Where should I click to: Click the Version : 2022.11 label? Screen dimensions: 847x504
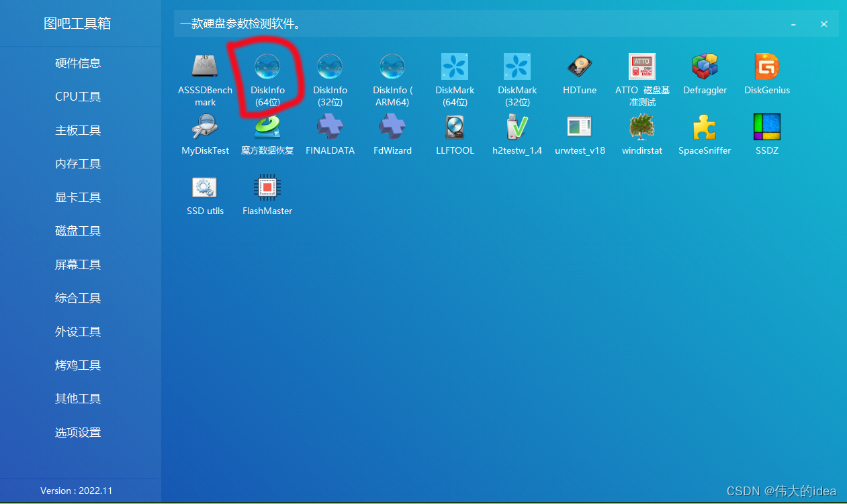[x=77, y=491]
